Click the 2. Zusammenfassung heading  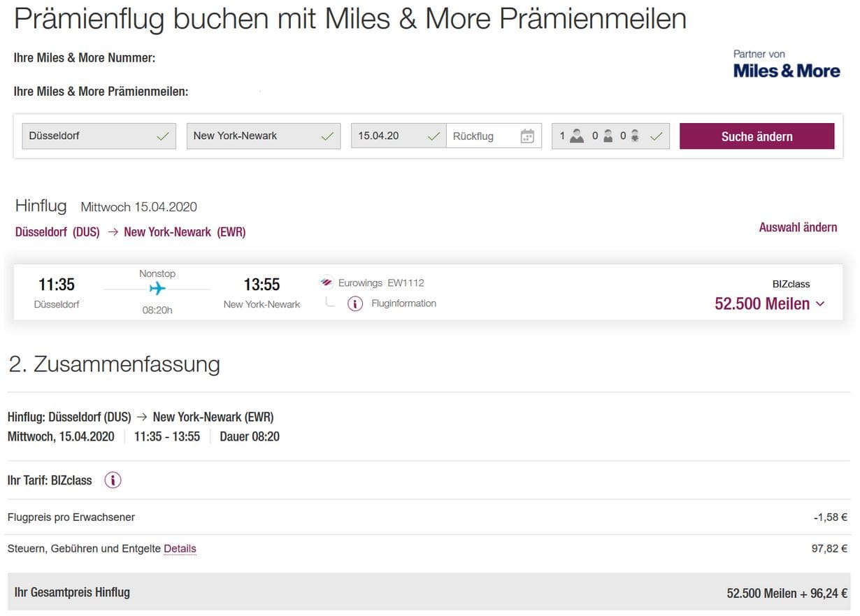(115, 364)
